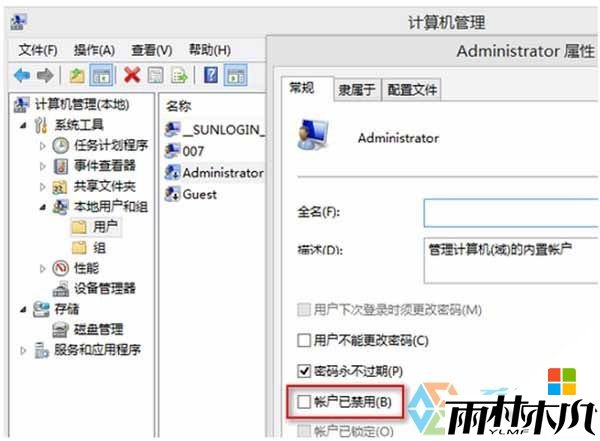Click the Export list toolbar icon
Screen dimensions: 600x441
(180, 75)
